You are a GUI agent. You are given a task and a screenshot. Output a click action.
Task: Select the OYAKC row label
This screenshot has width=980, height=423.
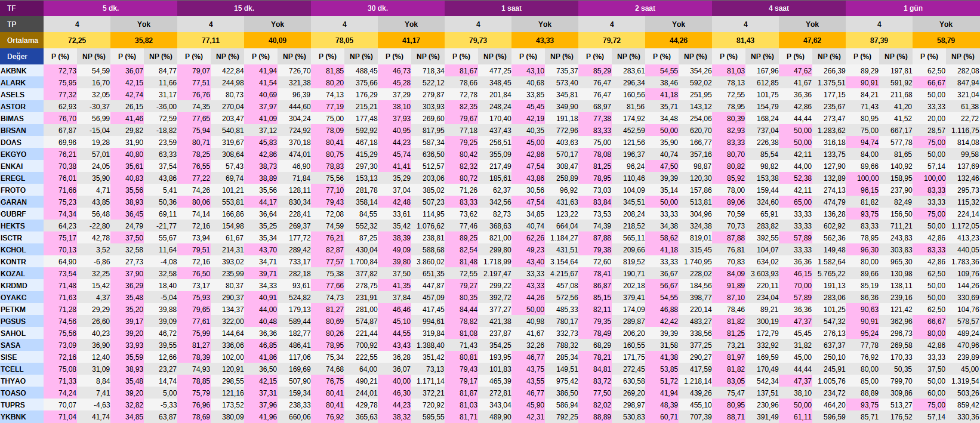pyautogui.click(x=21, y=298)
